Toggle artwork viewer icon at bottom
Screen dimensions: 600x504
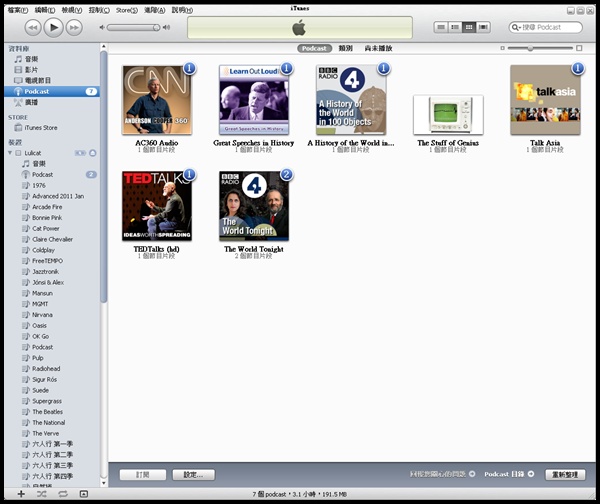pyautogui.click(x=84, y=494)
